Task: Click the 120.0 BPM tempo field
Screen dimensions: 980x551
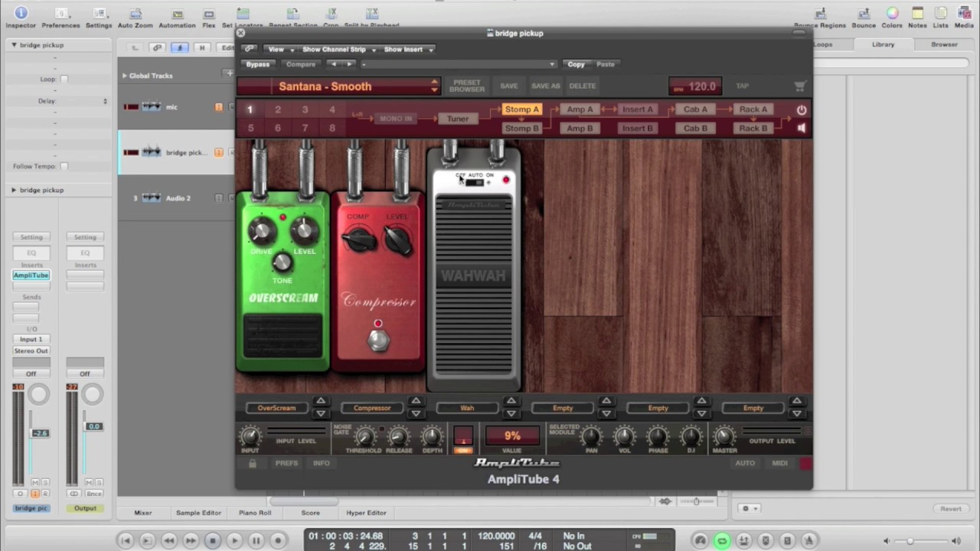Action: click(x=695, y=86)
